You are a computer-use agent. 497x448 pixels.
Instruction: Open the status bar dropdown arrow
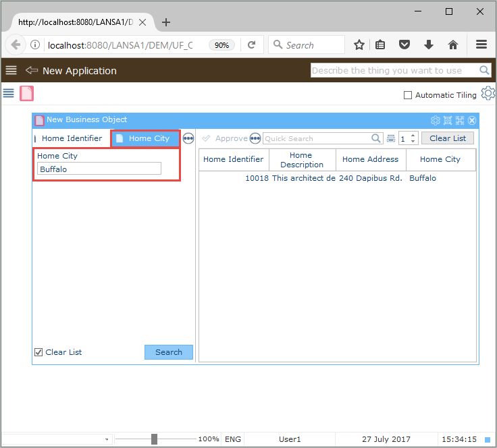pyautogui.click(x=107, y=439)
